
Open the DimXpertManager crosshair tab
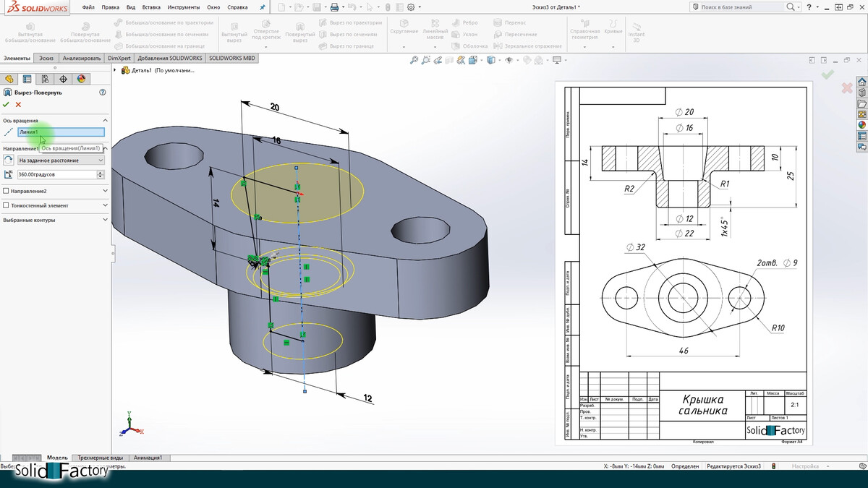[63, 79]
